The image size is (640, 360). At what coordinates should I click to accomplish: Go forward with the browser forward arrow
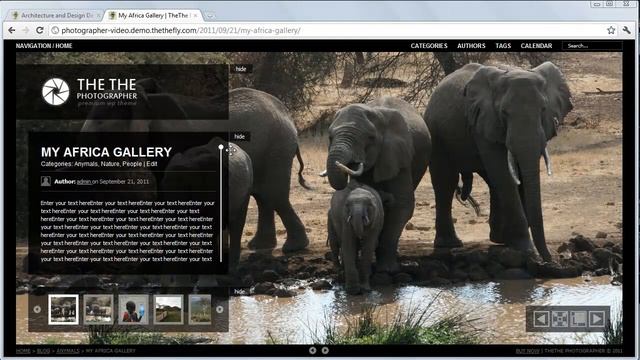(26, 30)
